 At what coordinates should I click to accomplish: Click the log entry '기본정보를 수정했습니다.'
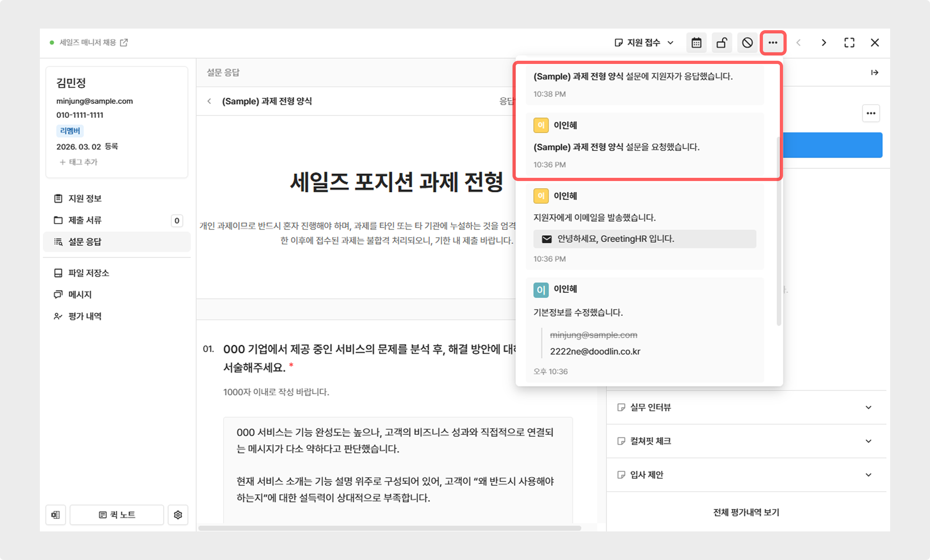(578, 313)
